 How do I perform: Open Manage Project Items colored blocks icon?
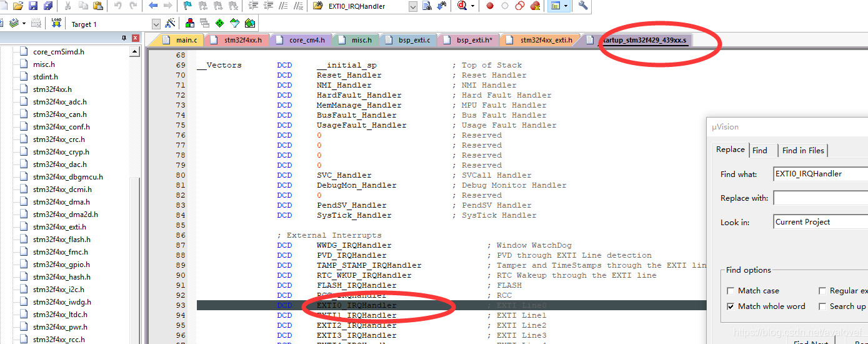pos(189,23)
